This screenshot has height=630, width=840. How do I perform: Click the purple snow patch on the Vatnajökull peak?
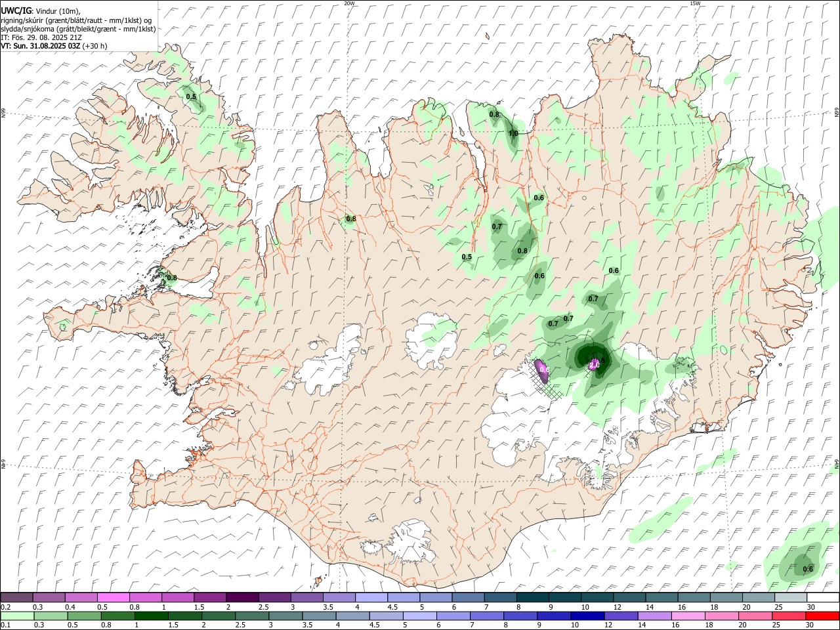(595, 364)
